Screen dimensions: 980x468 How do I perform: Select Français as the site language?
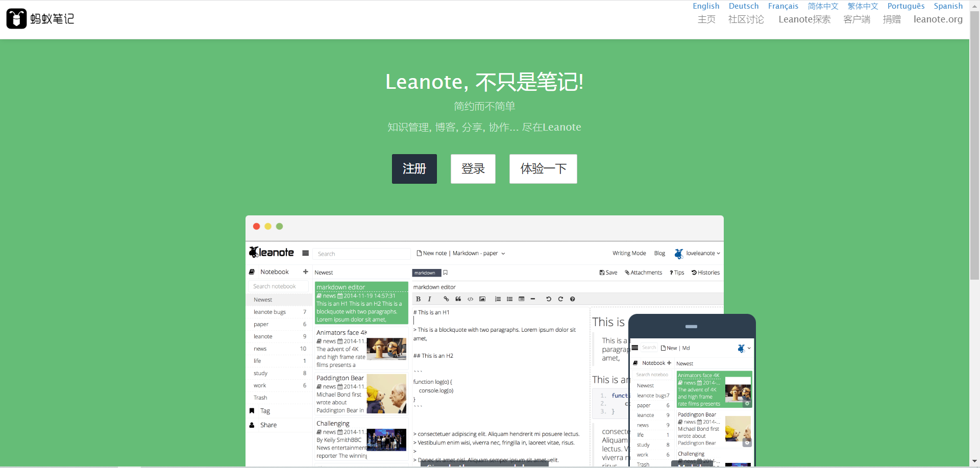coord(783,6)
